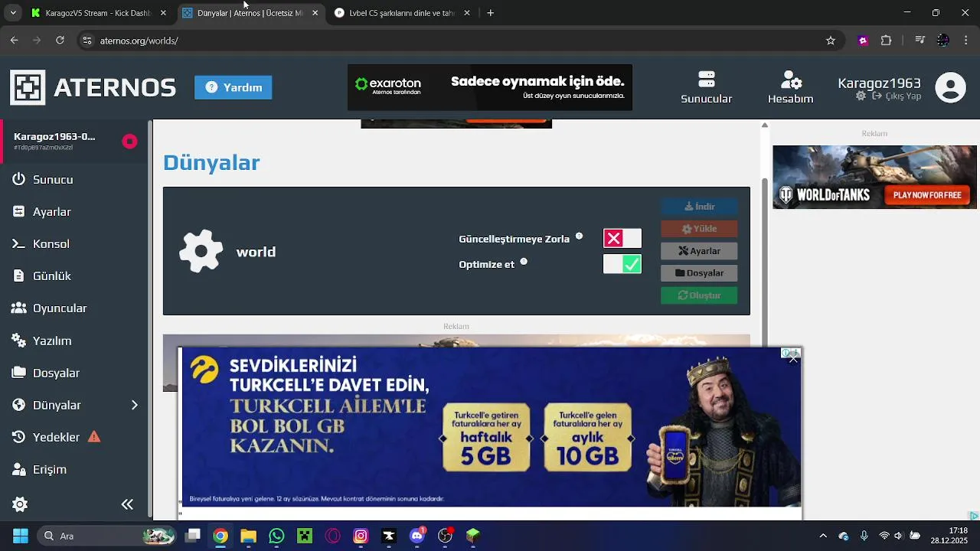Open the Chrome three-dot menu
This screenshot has height=551, width=980.
click(966, 41)
